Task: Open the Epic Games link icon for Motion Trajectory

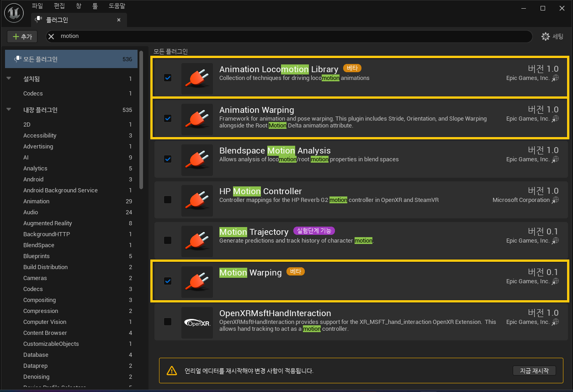Action: (x=555, y=241)
